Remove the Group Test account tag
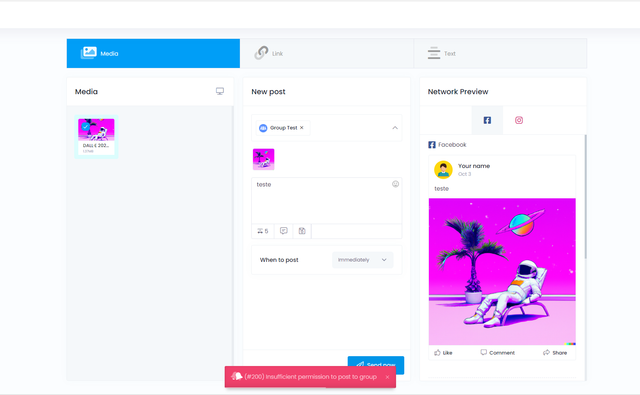Screen dimensions: 640x395 pos(302,128)
